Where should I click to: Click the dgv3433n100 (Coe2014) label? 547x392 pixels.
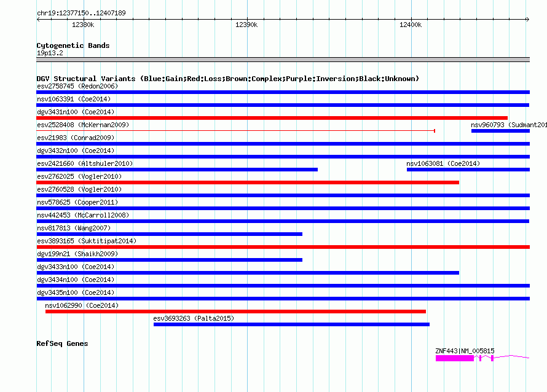(76, 267)
